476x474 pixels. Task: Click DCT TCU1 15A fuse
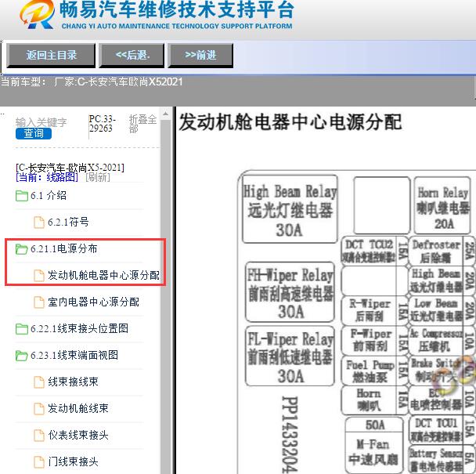442,431
